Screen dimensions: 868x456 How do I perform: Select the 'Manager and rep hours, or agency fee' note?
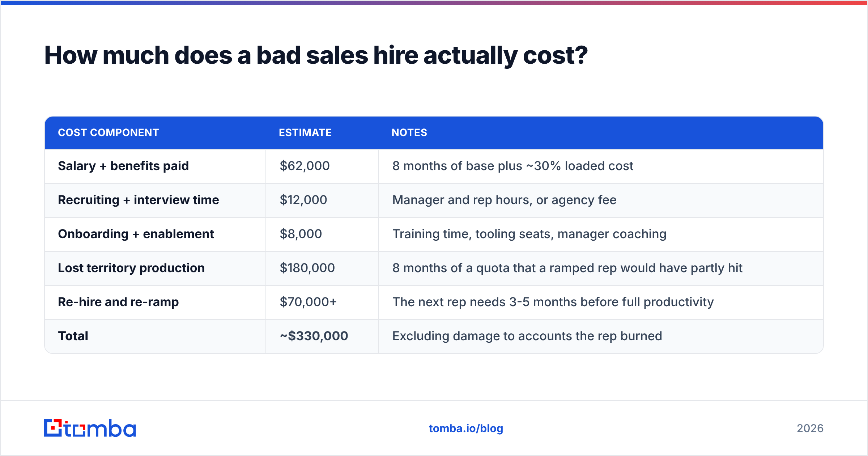[505, 200]
